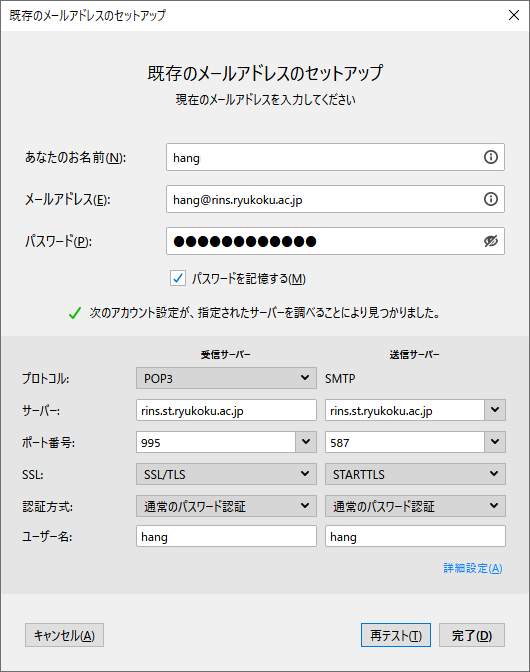The image size is (530, 672).
Task: Click the info icon in the name field
Action: tap(491, 157)
